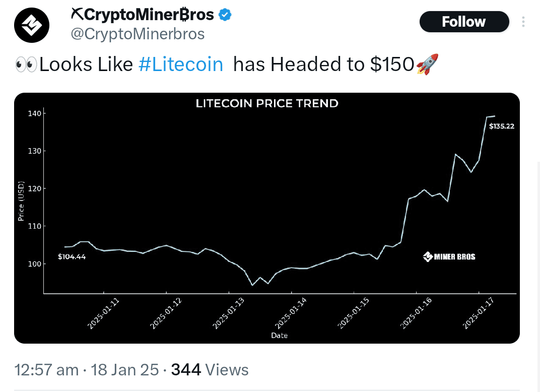
Task: Click the @CryptoMinerbros handle
Action: pos(138,34)
